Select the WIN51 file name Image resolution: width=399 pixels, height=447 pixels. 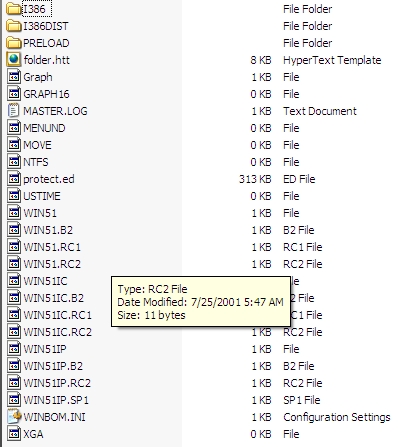click(x=40, y=213)
